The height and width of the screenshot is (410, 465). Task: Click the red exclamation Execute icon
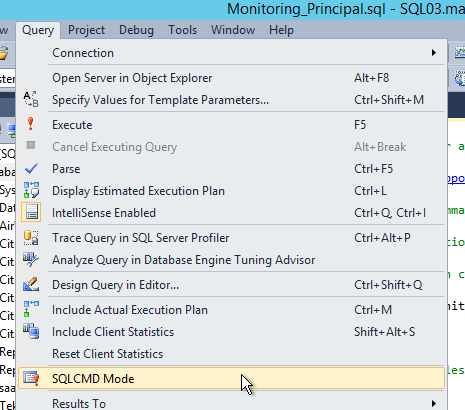31,124
